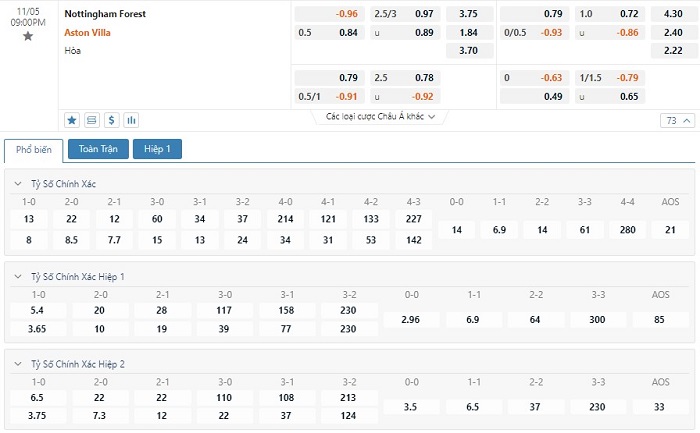Open the Toàn Trận tab
The image size is (700, 433).
pyautogui.click(x=98, y=150)
